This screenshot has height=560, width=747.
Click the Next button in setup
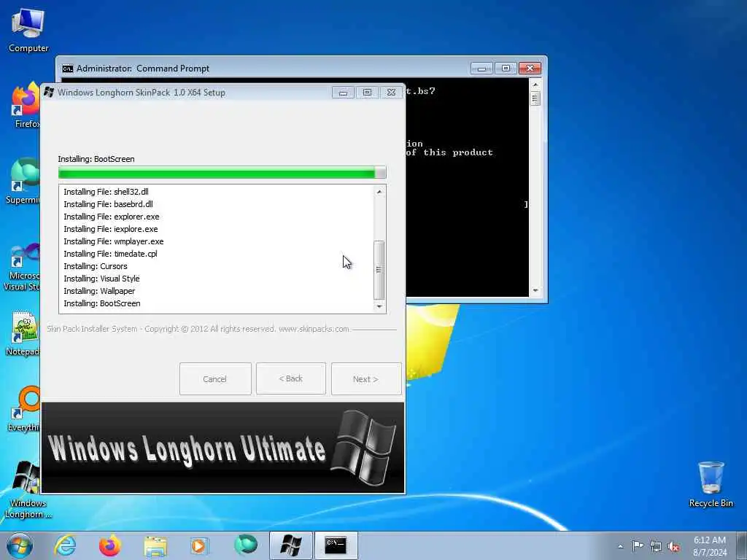(366, 379)
